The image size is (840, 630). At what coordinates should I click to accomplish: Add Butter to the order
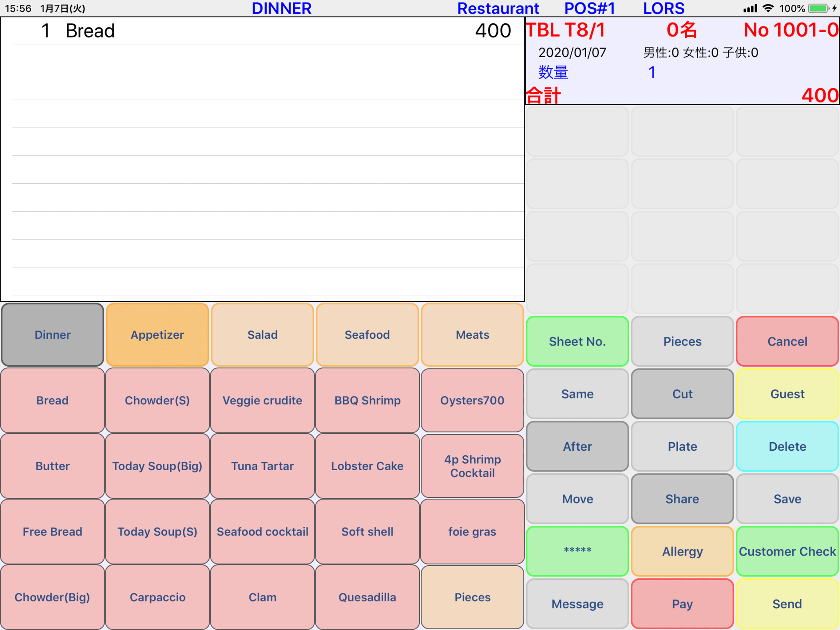[52, 466]
